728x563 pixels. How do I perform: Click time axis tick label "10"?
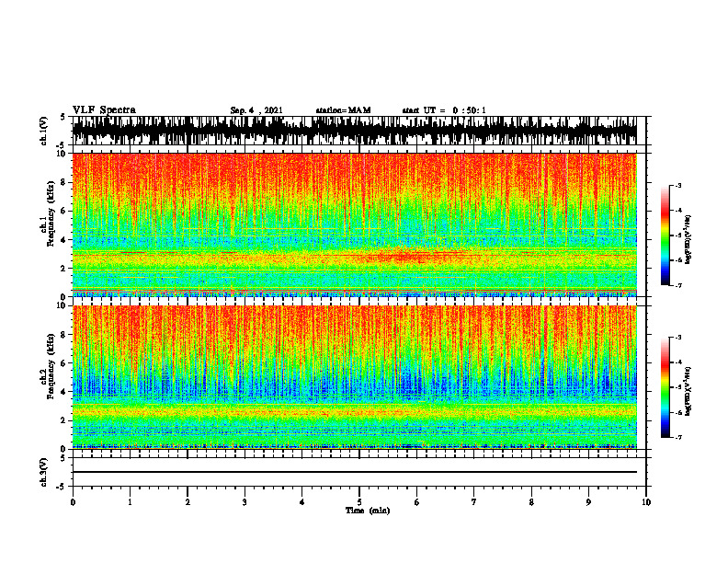646,502
